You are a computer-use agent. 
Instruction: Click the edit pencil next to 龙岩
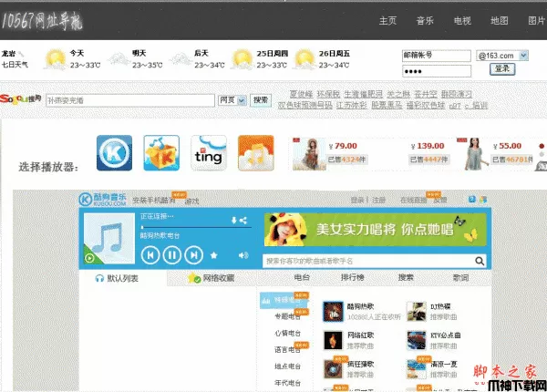pyautogui.click(x=21, y=54)
